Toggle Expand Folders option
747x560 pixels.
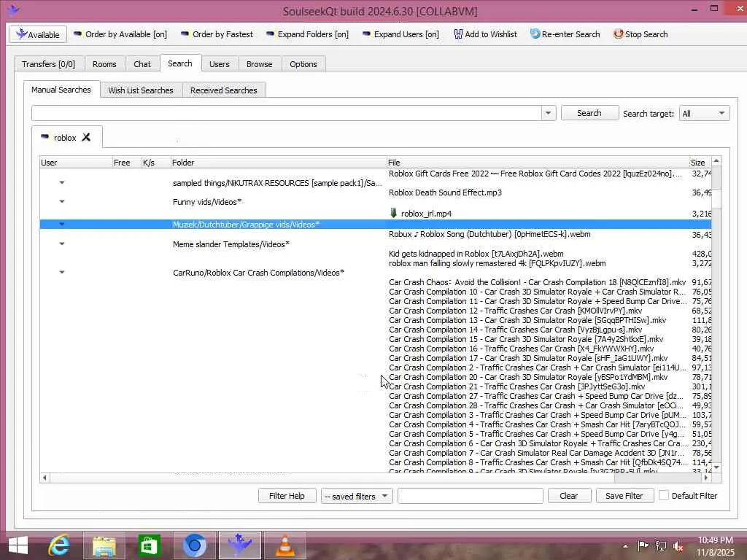308,34
